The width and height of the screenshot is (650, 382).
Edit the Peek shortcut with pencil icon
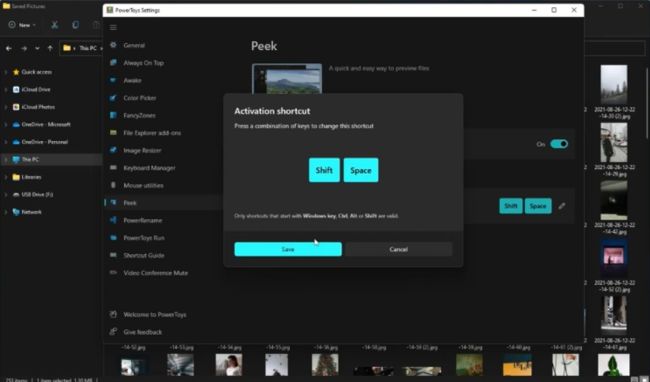562,206
